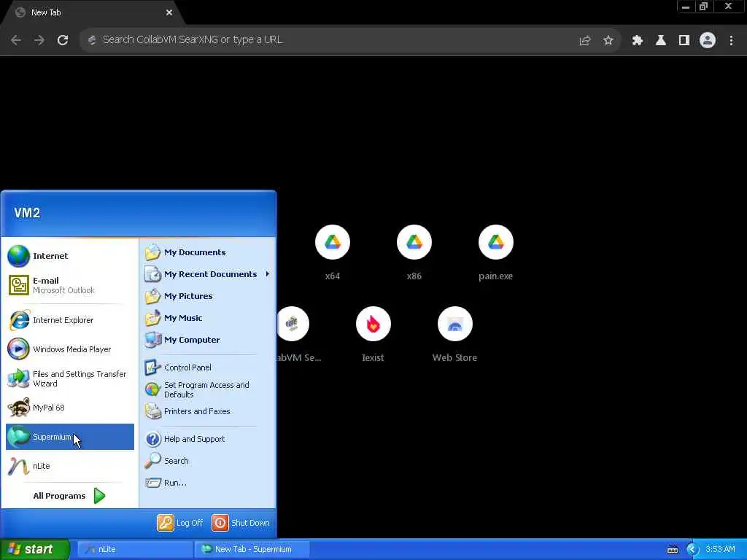Click the 3:53 AM clock
Image resolution: width=747 pixels, height=560 pixels.
pyautogui.click(x=720, y=549)
